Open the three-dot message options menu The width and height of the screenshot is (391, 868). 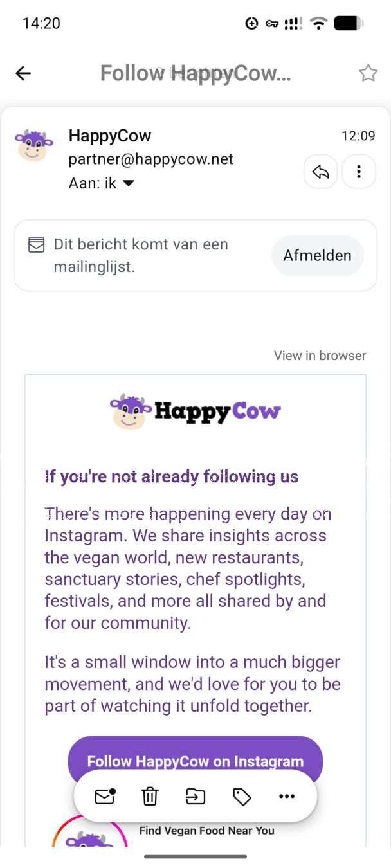(359, 172)
